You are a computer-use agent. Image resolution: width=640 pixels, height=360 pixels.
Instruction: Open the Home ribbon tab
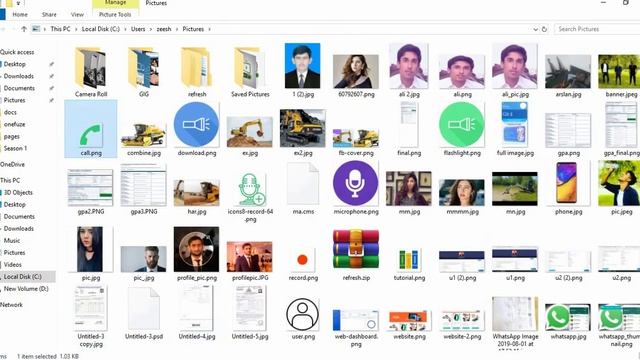tap(20, 14)
